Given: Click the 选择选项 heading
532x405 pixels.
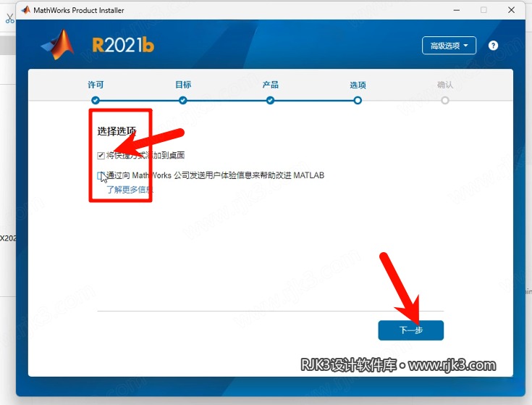Looking at the screenshot, I should coord(117,131).
